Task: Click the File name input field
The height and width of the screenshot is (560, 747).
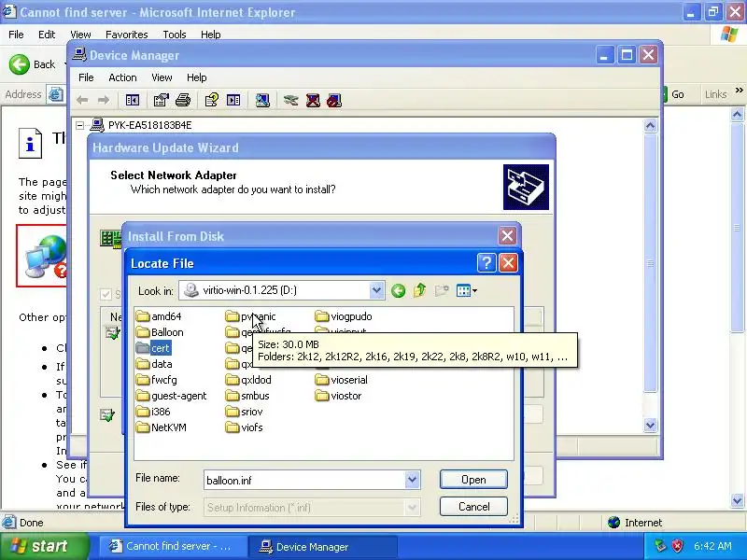Action: 305,480
